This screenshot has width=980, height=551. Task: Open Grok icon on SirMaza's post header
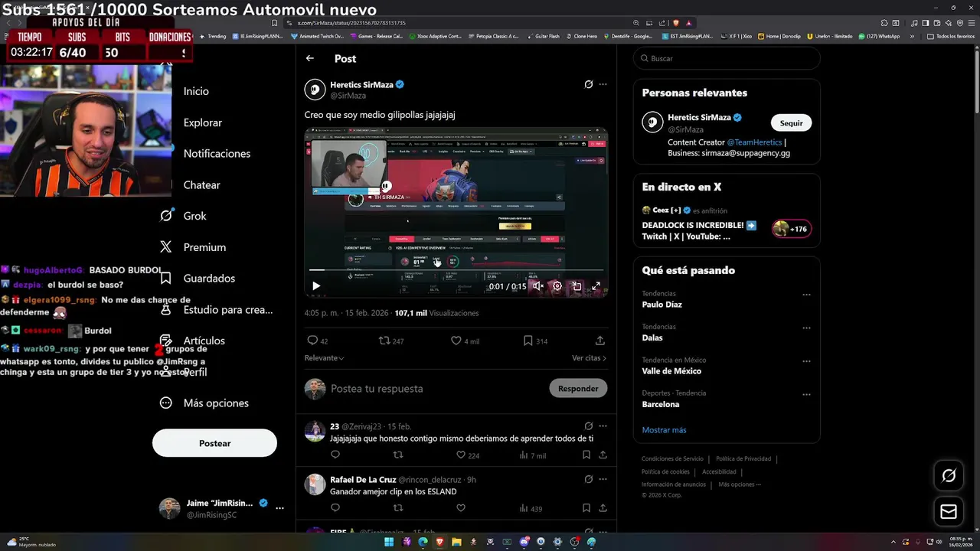coord(588,84)
